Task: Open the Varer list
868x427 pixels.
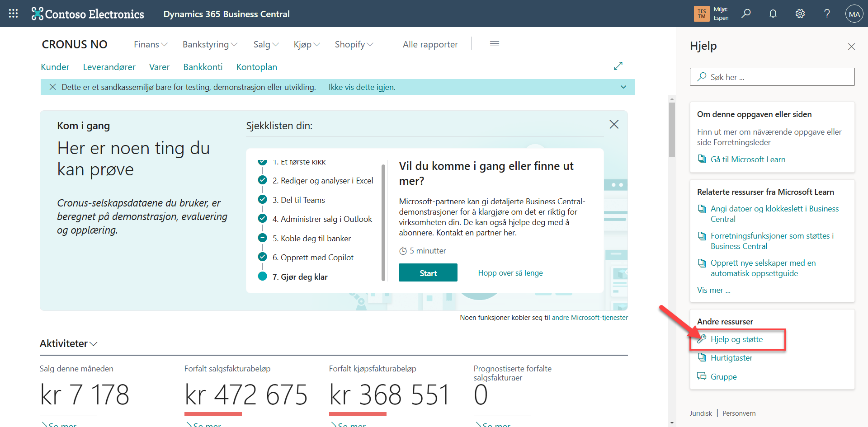Action: coord(159,67)
